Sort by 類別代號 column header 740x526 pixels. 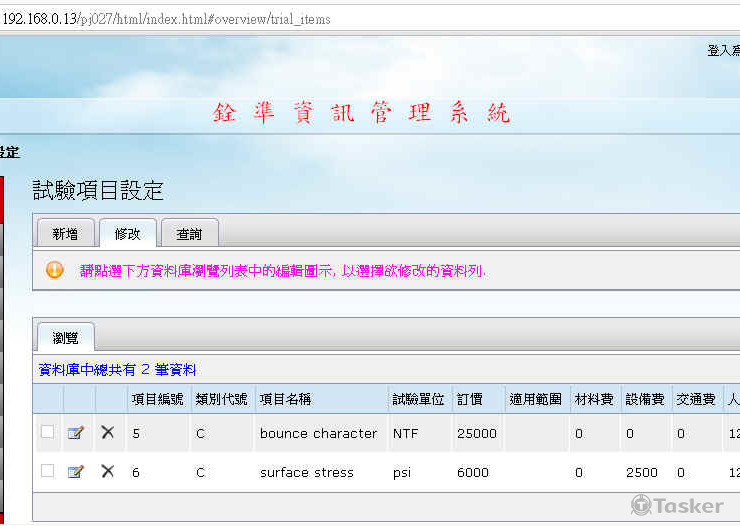(x=221, y=400)
